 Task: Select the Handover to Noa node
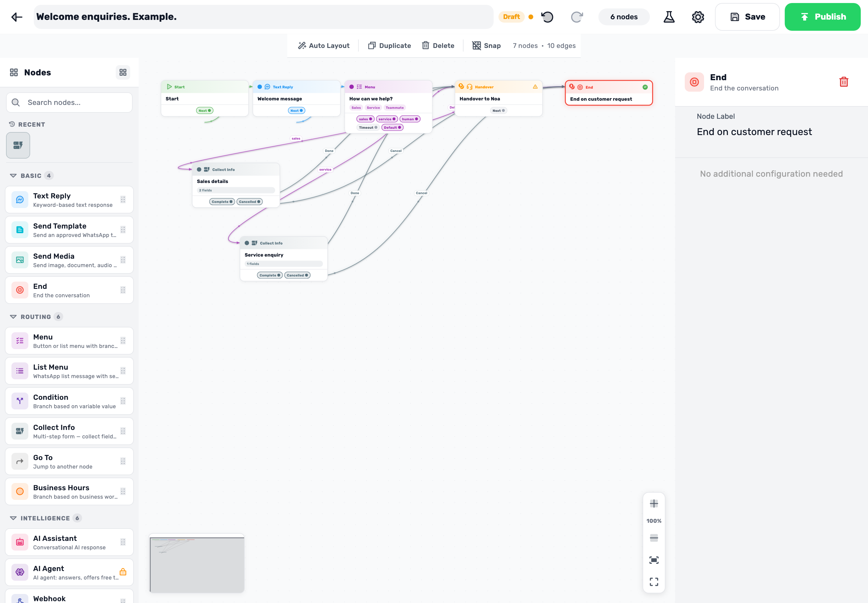coord(498,98)
